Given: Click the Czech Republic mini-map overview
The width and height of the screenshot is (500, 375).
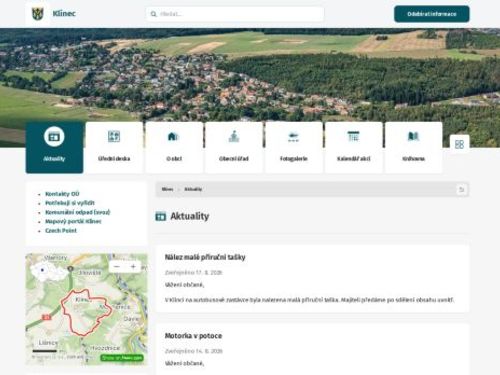Looking at the screenshot, I should click(x=49, y=270).
